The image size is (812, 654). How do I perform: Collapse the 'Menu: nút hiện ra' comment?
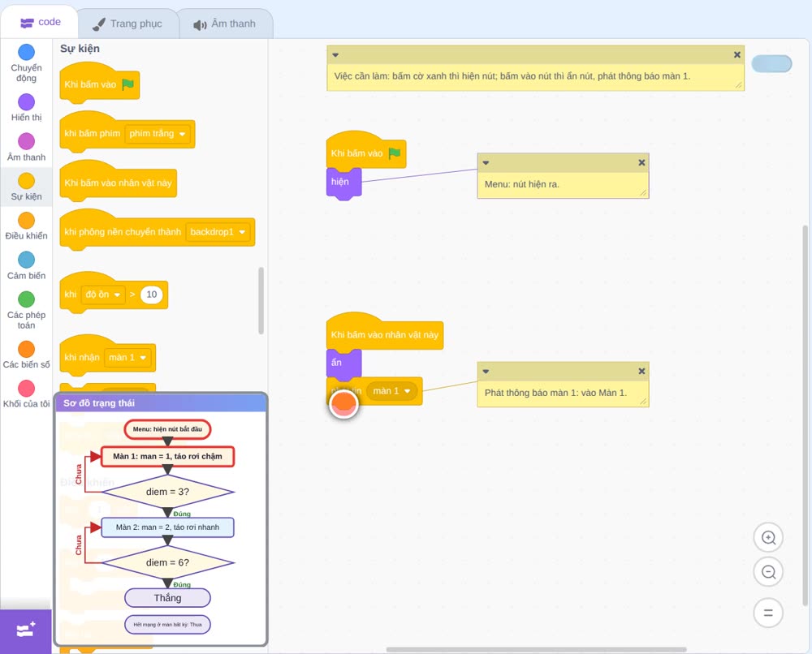click(x=486, y=162)
